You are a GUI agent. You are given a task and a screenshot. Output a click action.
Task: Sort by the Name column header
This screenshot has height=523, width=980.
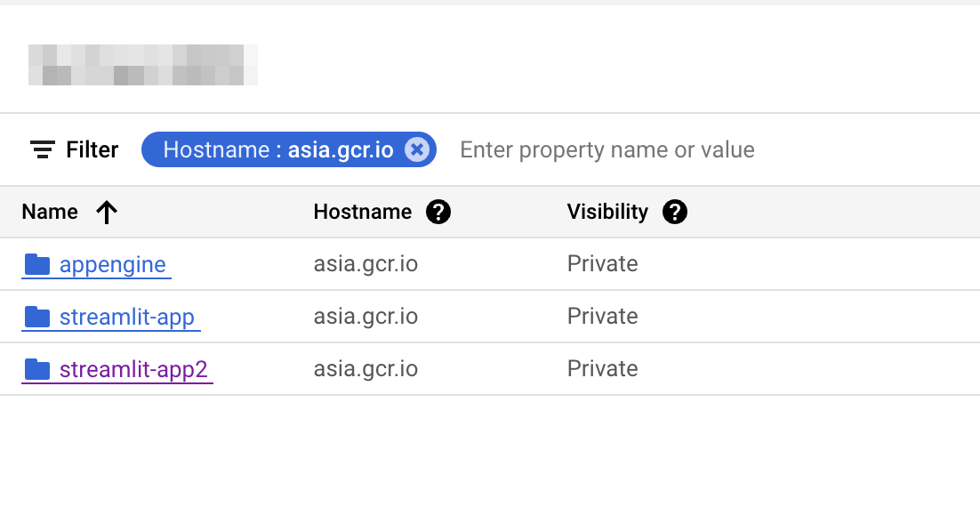tap(50, 212)
